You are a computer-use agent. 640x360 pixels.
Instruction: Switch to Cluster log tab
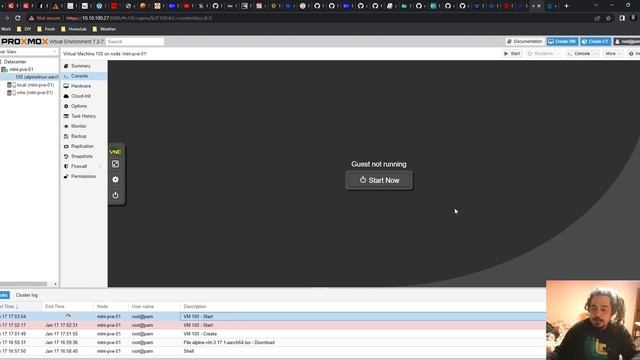(27, 295)
